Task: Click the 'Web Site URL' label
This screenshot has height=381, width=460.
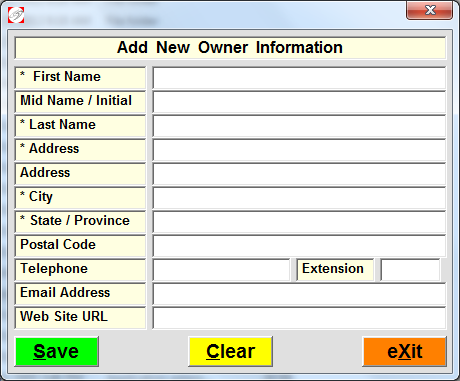Action: [80, 318]
